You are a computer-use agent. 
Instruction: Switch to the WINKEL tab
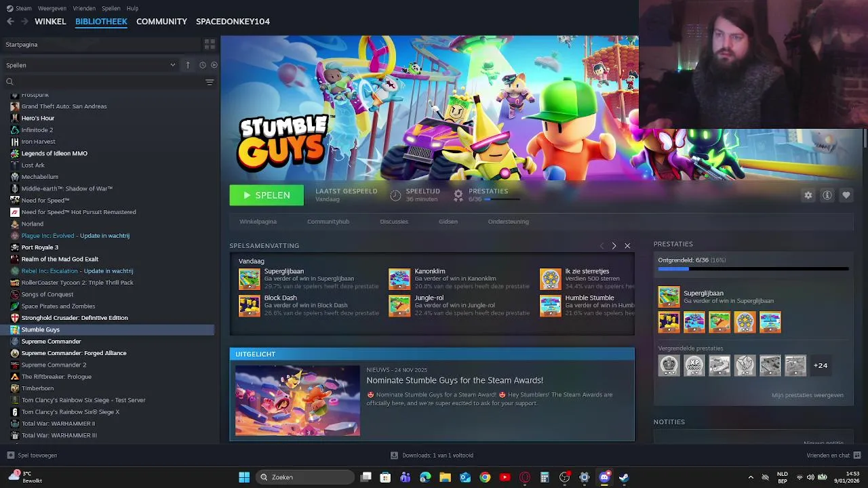pos(50,22)
